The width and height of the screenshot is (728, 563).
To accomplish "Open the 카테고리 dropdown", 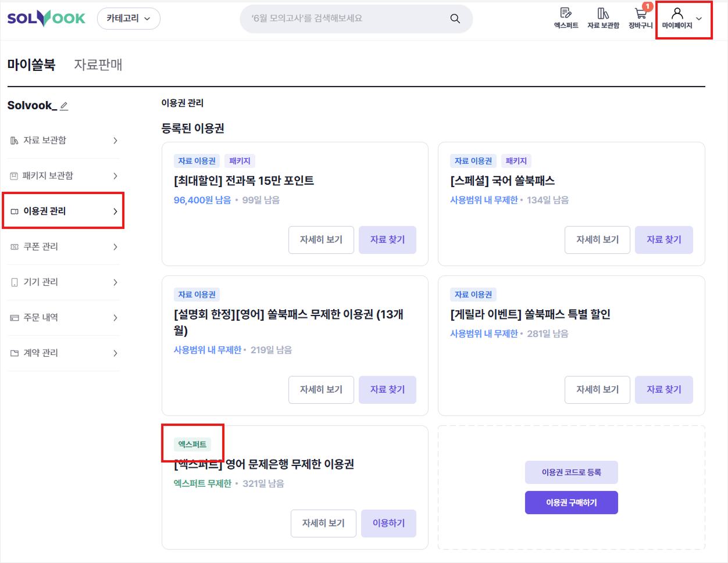I will (129, 19).
